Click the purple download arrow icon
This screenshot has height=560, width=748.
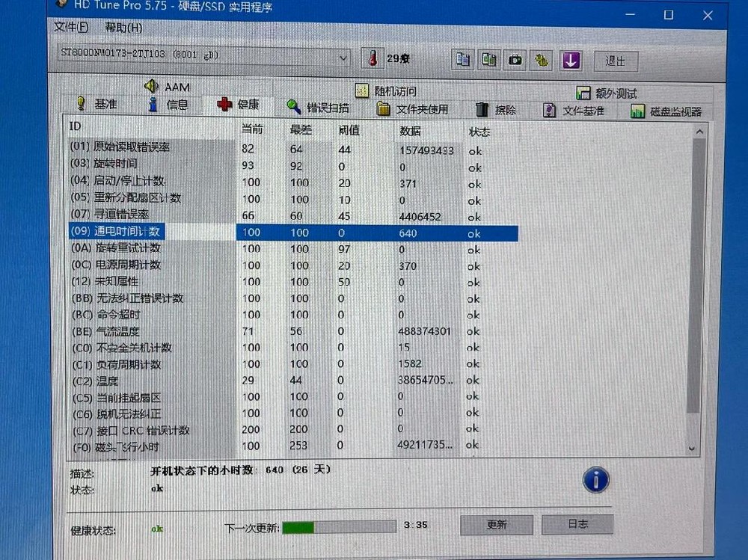pyautogui.click(x=571, y=61)
